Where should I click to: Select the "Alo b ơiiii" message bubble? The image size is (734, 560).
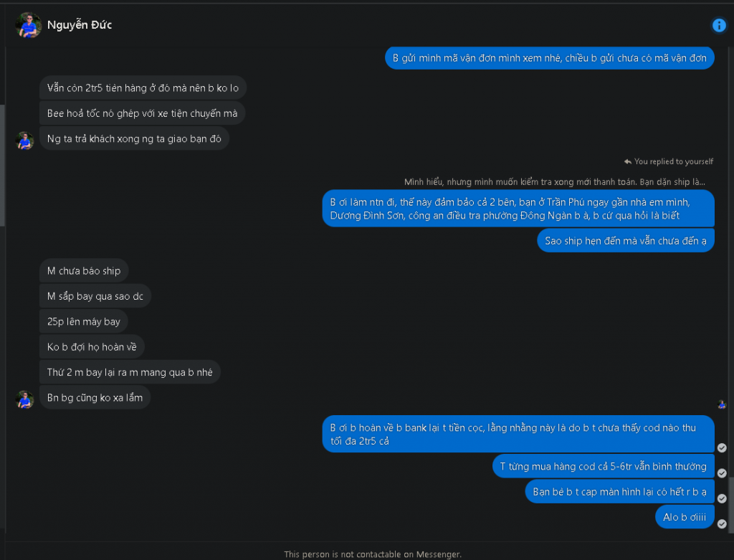point(684,517)
